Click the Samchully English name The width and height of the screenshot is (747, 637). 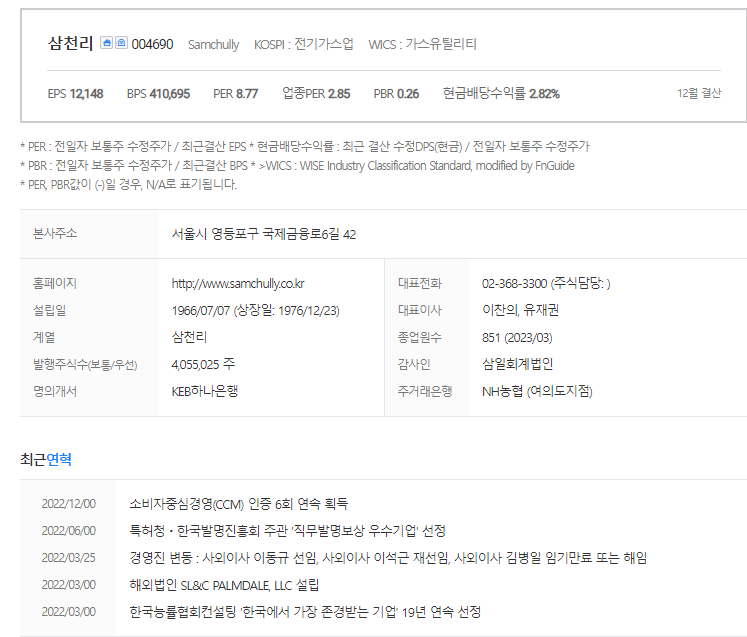coord(213,44)
